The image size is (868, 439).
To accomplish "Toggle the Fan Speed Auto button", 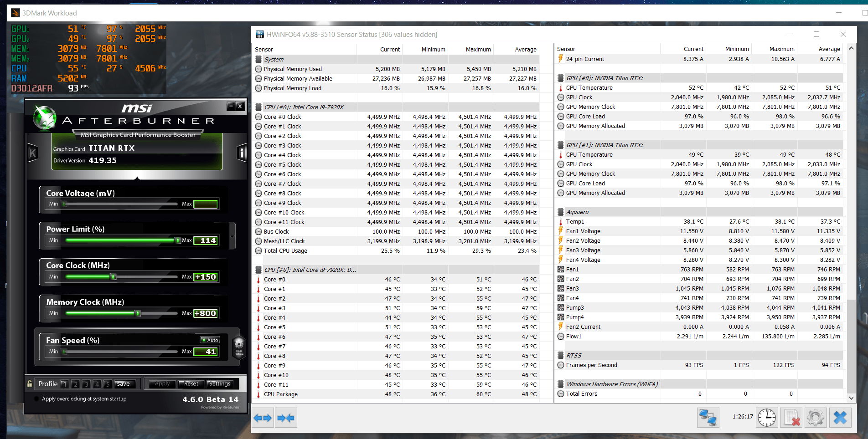I will (x=210, y=340).
